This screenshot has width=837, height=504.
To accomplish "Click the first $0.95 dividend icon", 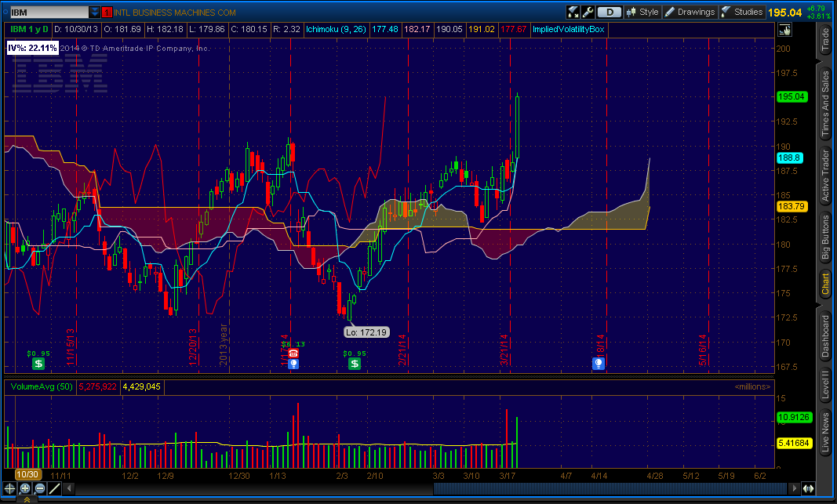I will 38,364.
